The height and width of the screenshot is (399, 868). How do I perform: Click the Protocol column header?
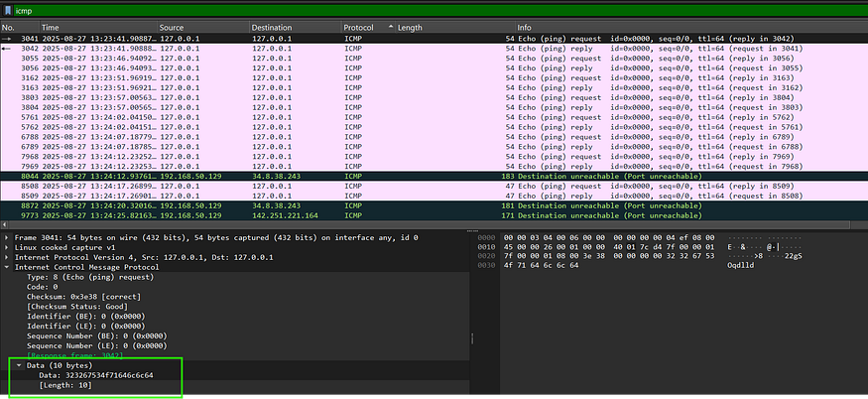(x=368, y=27)
